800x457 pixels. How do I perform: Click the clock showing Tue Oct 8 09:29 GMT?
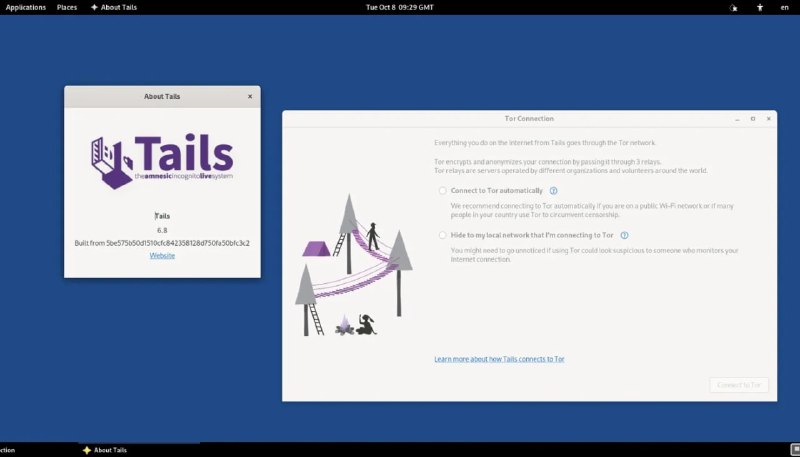[x=399, y=7]
